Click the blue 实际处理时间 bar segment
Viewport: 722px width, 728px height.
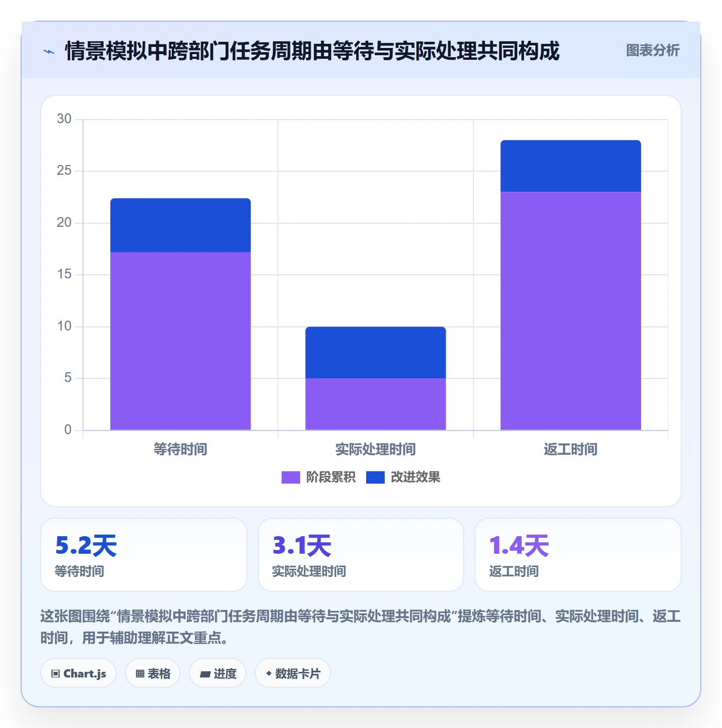(x=375, y=353)
